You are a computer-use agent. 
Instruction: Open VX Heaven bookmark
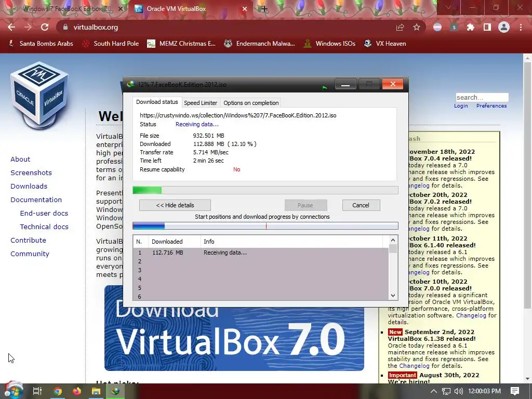pos(385,44)
